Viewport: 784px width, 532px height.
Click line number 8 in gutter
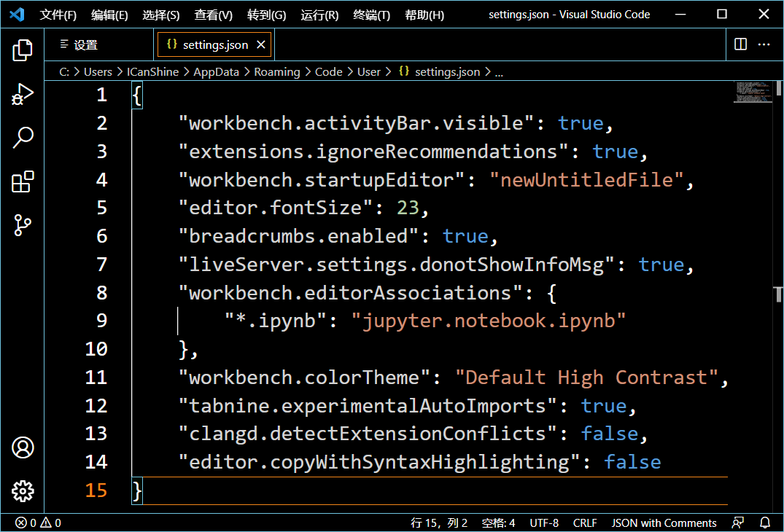click(x=101, y=293)
